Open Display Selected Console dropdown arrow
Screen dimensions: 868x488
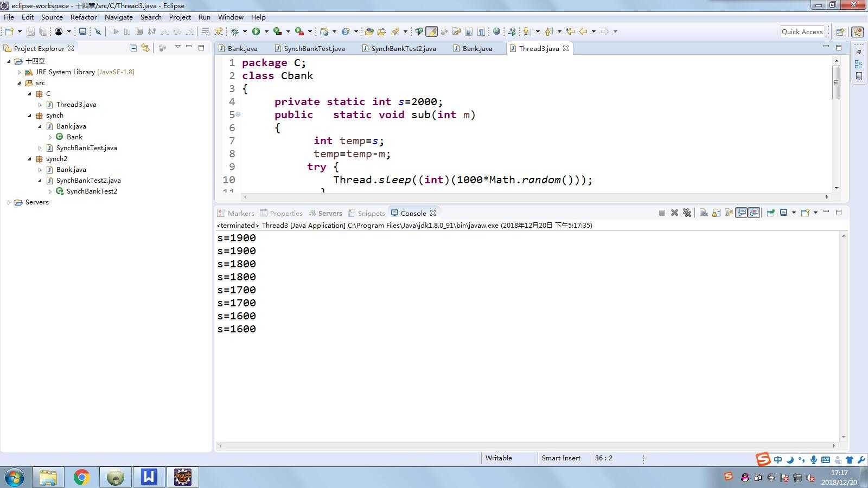(x=794, y=213)
